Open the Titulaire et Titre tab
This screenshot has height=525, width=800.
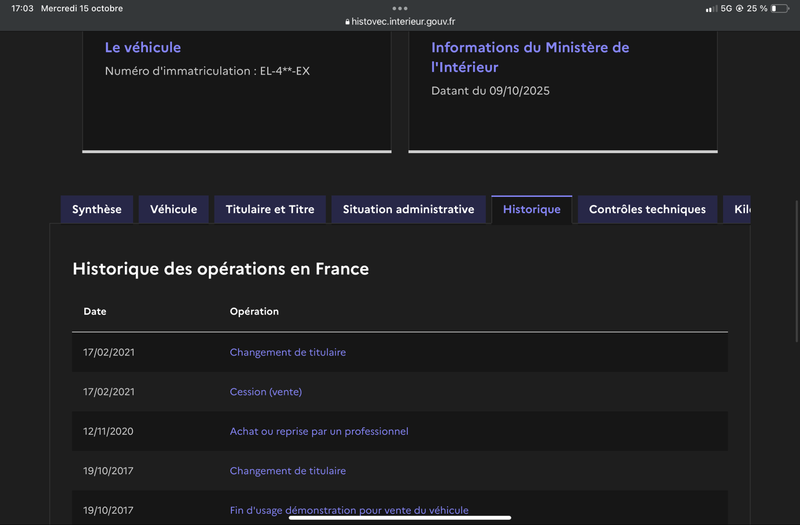pos(270,209)
